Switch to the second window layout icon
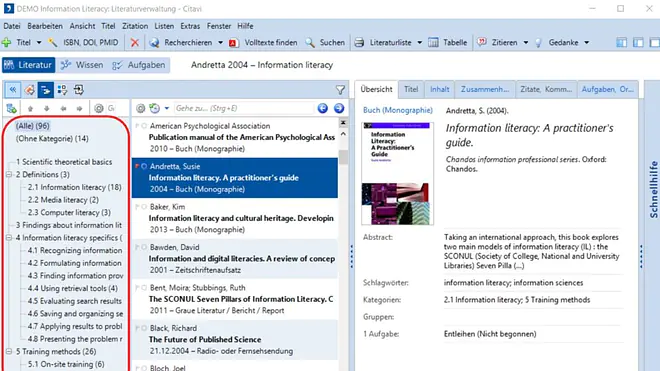660x371 pixels. pyautogui.click(x=638, y=43)
